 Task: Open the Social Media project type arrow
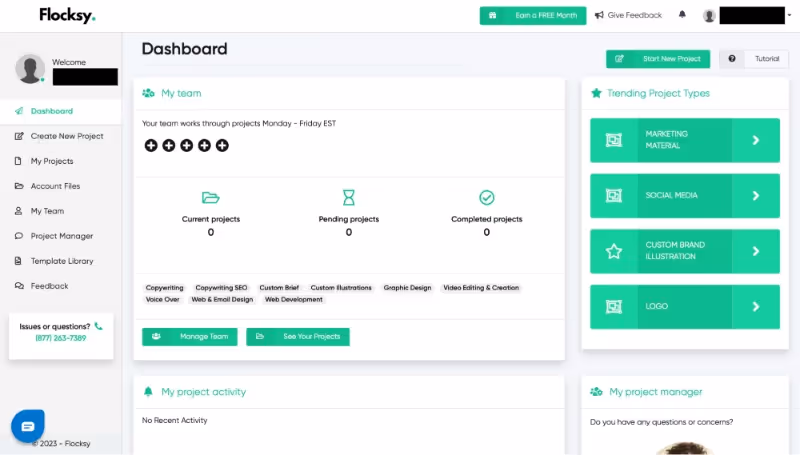pos(756,196)
